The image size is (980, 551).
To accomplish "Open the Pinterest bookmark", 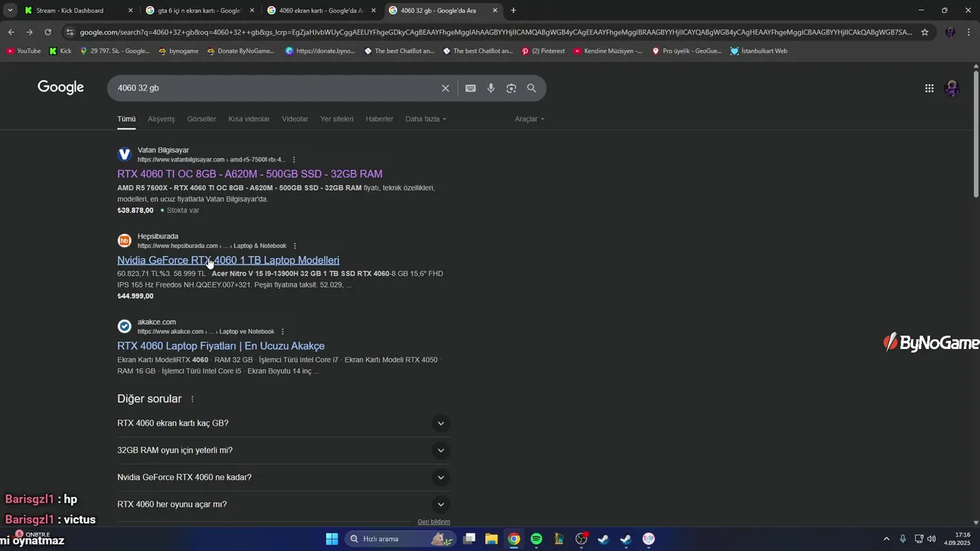I will [543, 51].
